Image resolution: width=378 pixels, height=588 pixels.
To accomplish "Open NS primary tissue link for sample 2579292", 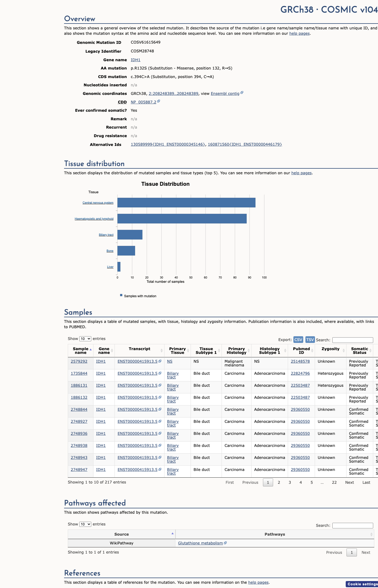I will pyautogui.click(x=170, y=361).
